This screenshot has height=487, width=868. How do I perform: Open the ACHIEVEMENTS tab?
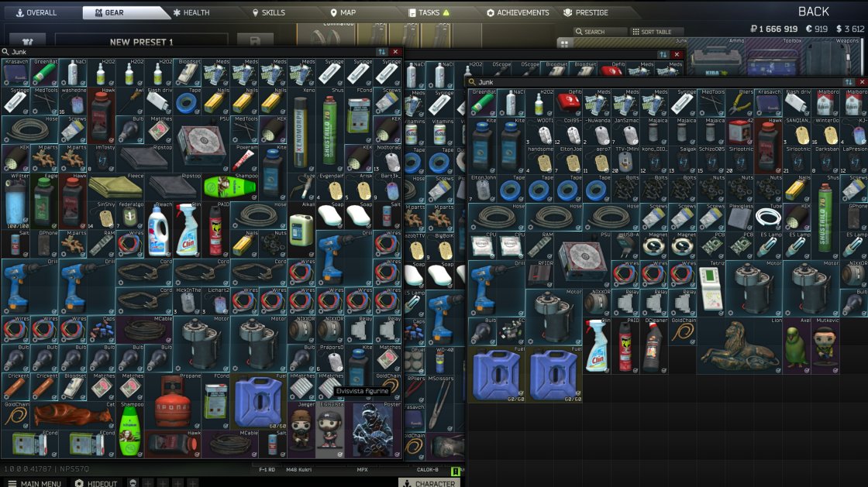[x=518, y=12]
